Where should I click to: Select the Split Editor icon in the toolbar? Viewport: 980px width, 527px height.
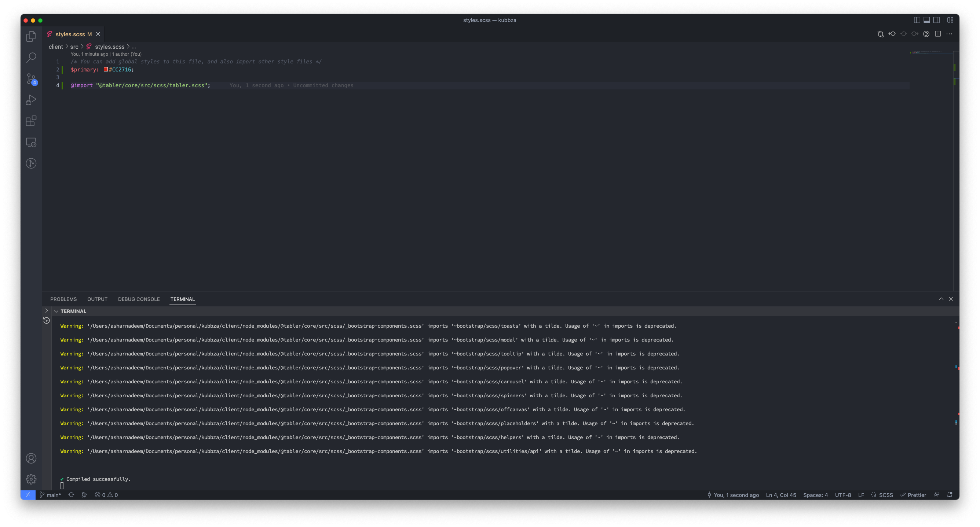coord(937,34)
